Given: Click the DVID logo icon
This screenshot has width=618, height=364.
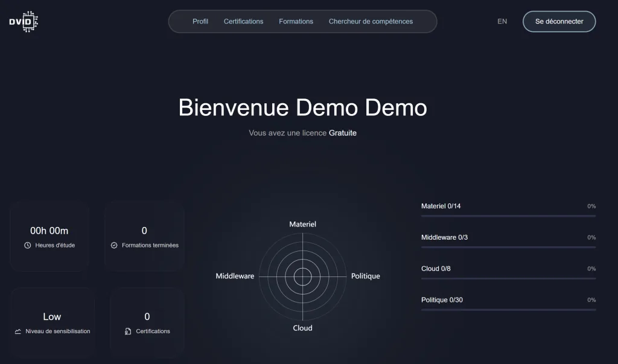Looking at the screenshot, I should point(24,21).
